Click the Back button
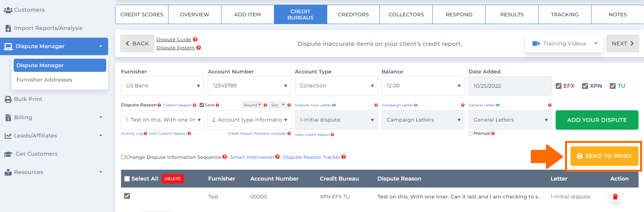 (x=137, y=43)
